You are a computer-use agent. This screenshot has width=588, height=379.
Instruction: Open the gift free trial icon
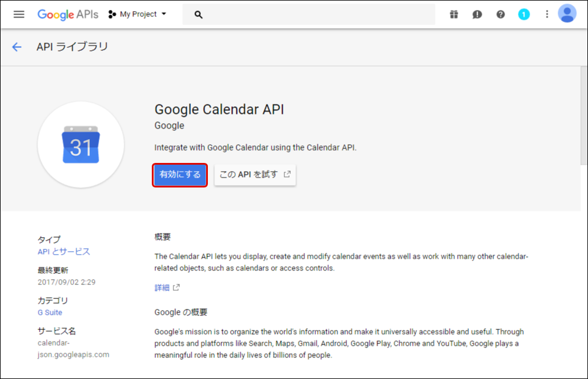(x=454, y=14)
